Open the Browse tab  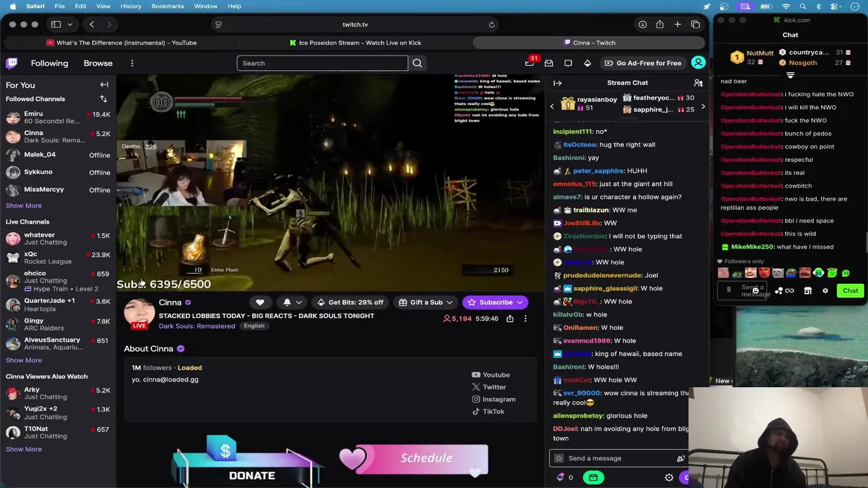click(x=98, y=63)
